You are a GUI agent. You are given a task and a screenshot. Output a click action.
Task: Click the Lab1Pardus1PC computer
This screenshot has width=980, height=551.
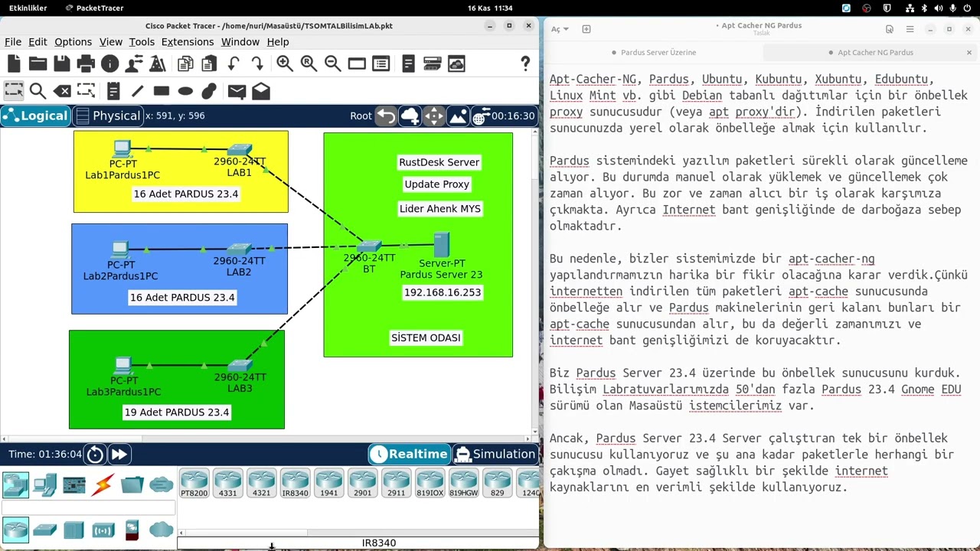(122, 148)
